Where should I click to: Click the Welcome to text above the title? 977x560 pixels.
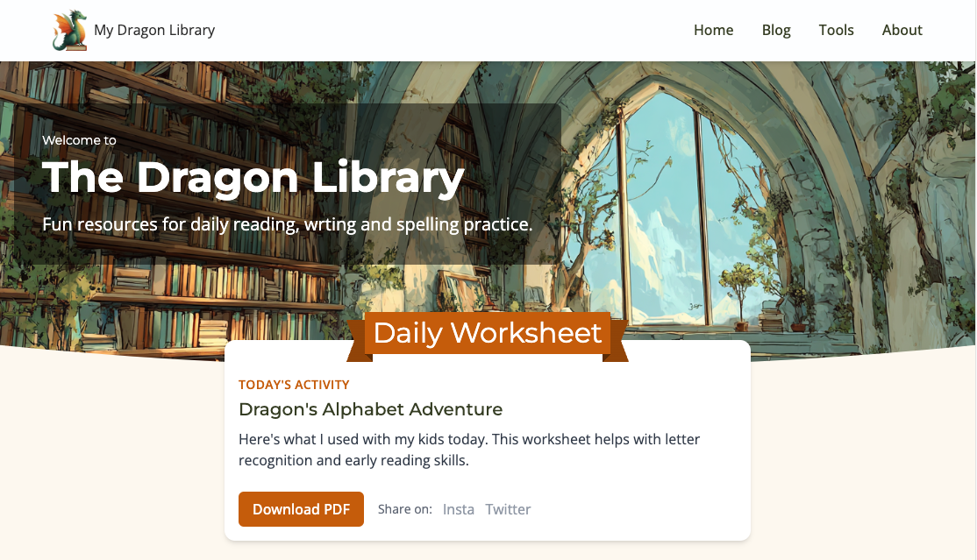click(x=79, y=140)
